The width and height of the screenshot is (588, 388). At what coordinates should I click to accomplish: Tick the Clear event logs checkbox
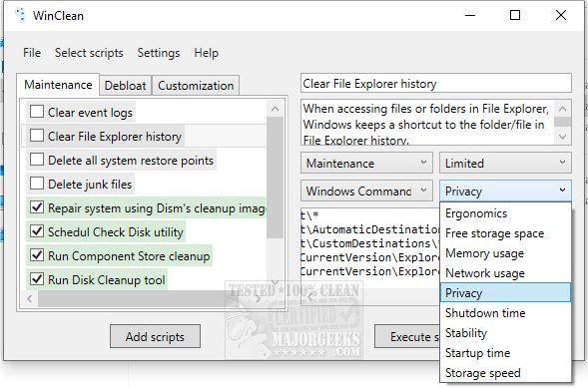click(x=37, y=112)
